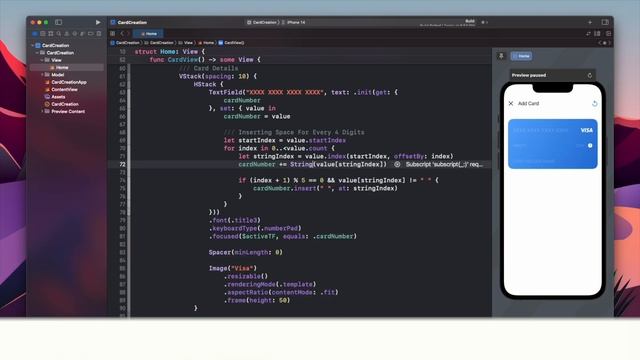Click View segment in jump bar
The image size is (640, 360).
click(x=186, y=42)
